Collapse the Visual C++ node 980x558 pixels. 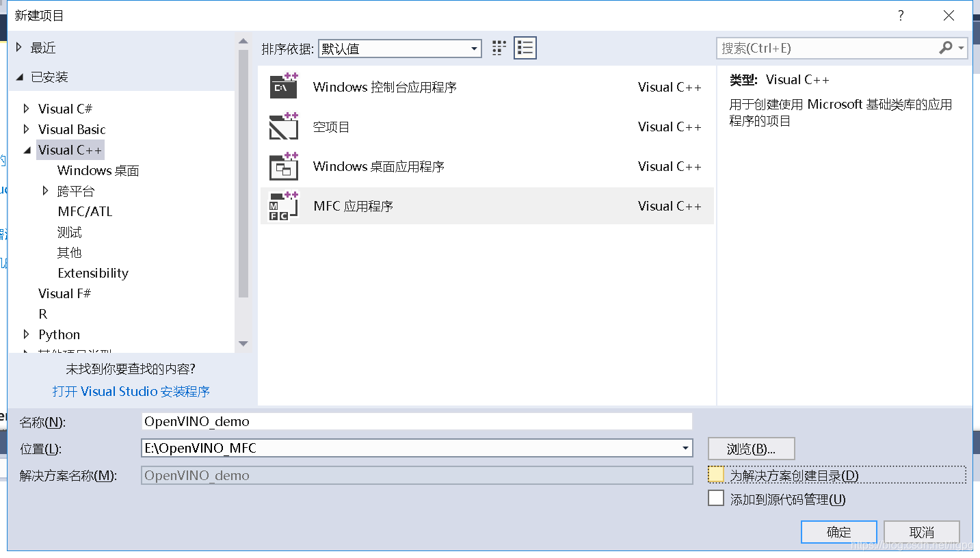click(x=26, y=150)
